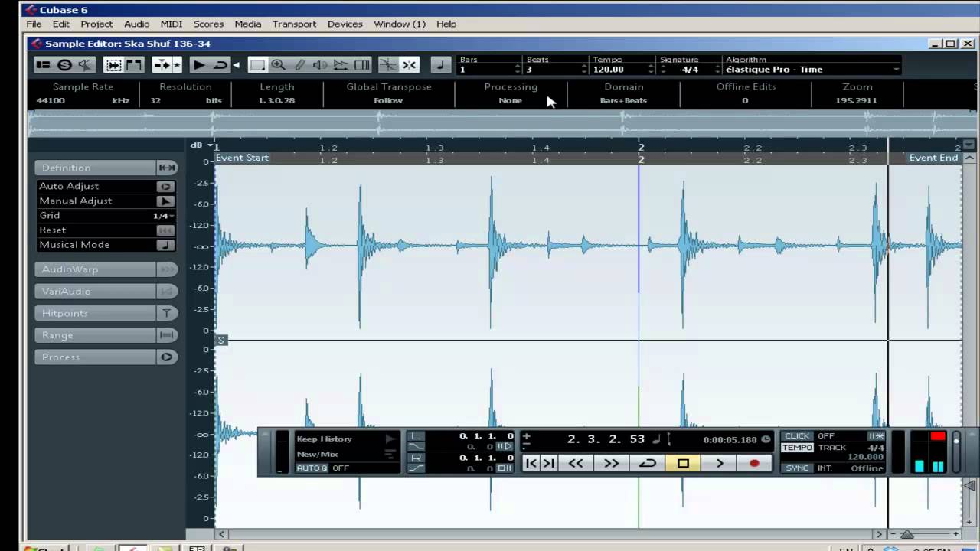Viewport: 980px width, 551px height.
Task: Open the MIDI menu
Action: click(171, 24)
